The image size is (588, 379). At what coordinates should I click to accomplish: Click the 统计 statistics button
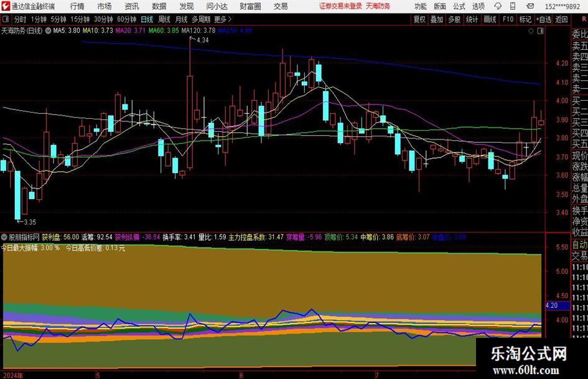[x=472, y=19]
